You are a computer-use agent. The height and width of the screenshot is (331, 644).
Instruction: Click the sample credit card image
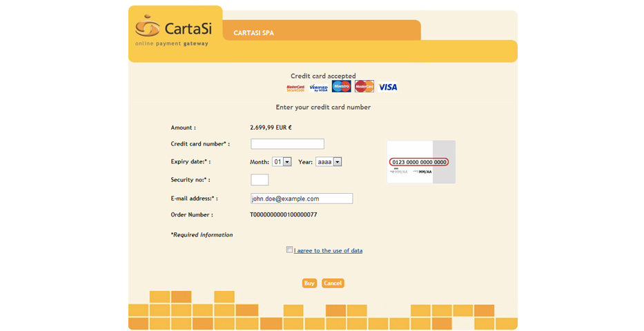(420, 162)
